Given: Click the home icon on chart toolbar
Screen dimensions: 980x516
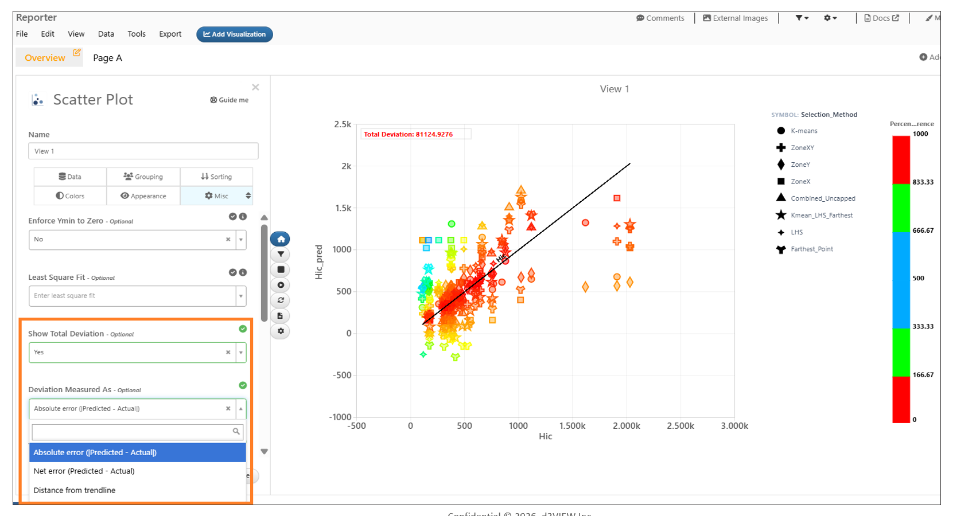Looking at the screenshot, I should (x=281, y=239).
